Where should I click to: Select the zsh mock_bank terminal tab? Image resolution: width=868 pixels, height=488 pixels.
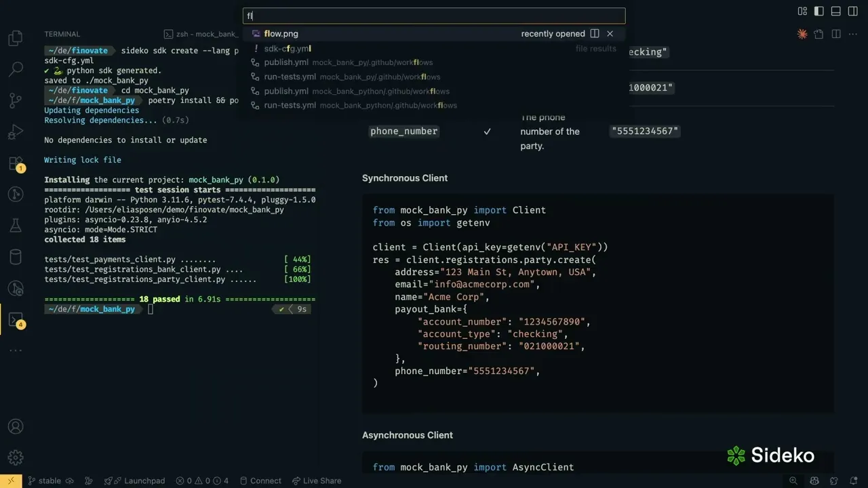click(x=201, y=34)
